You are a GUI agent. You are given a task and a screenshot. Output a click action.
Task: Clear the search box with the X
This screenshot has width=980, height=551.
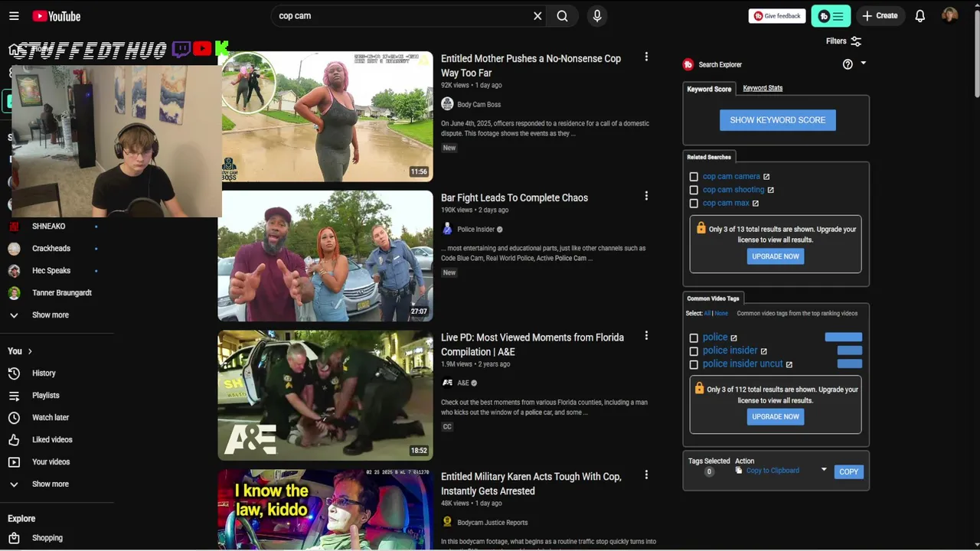[537, 16]
